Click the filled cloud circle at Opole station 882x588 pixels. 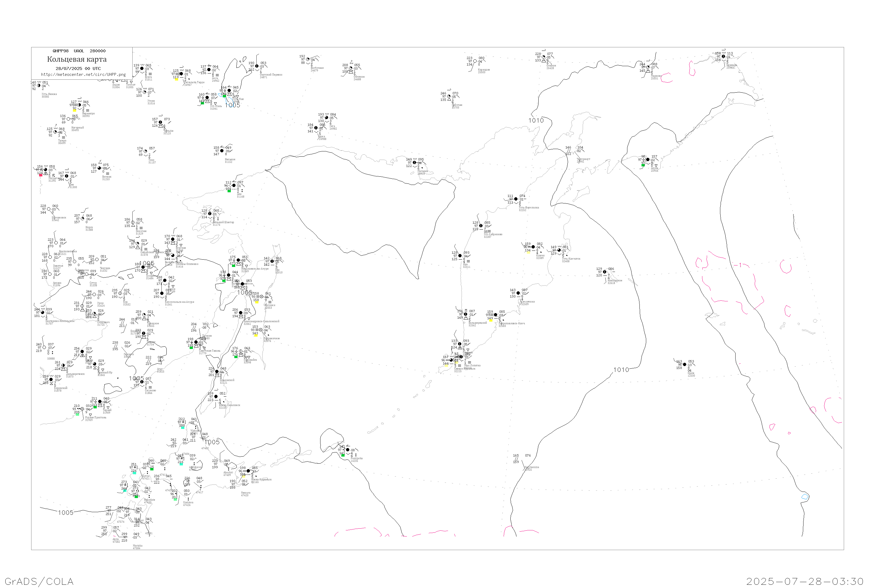[x=684, y=365]
